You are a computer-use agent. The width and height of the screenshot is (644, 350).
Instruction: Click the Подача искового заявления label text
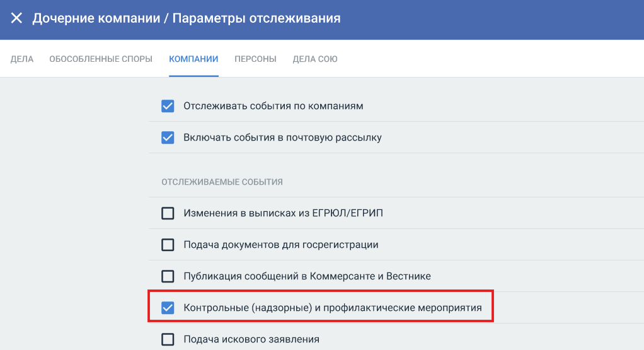pos(251,339)
